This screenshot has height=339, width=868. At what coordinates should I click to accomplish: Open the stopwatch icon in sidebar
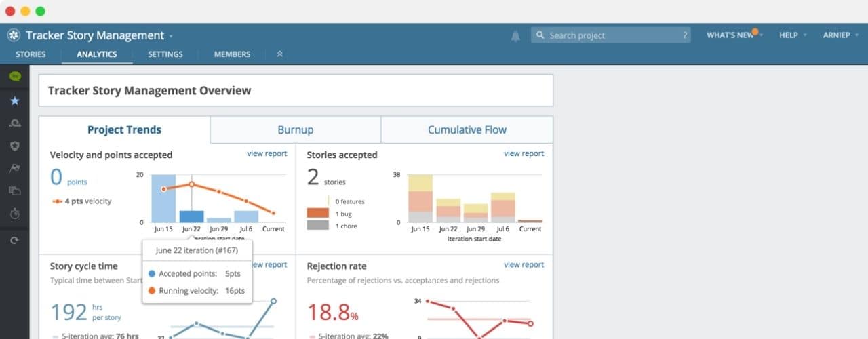pos(14,214)
